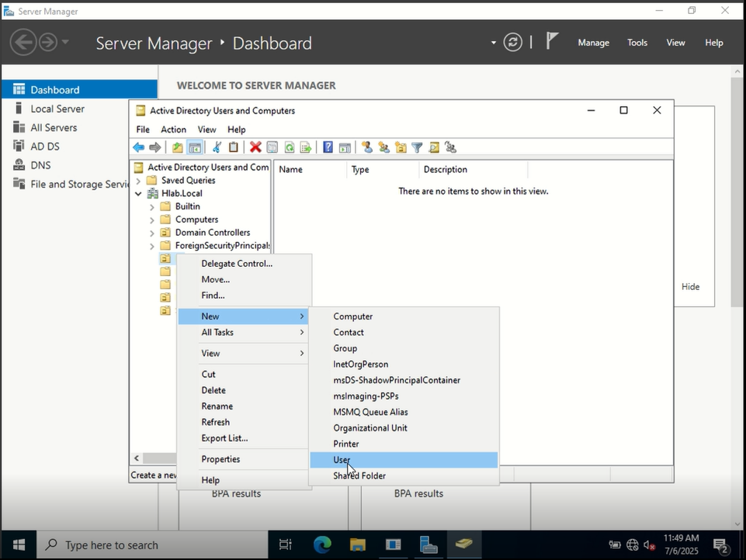Expand the Builtin container node
This screenshot has height=560, width=746.
(152, 207)
